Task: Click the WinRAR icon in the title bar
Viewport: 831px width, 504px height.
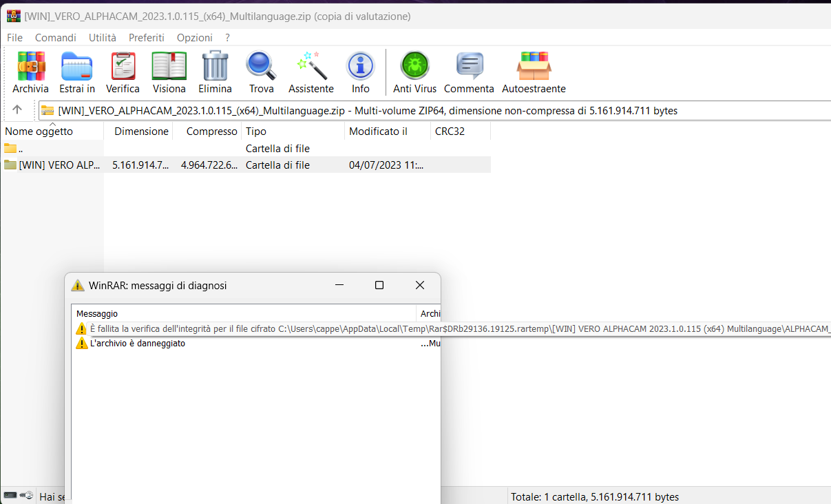Action: pos(13,16)
